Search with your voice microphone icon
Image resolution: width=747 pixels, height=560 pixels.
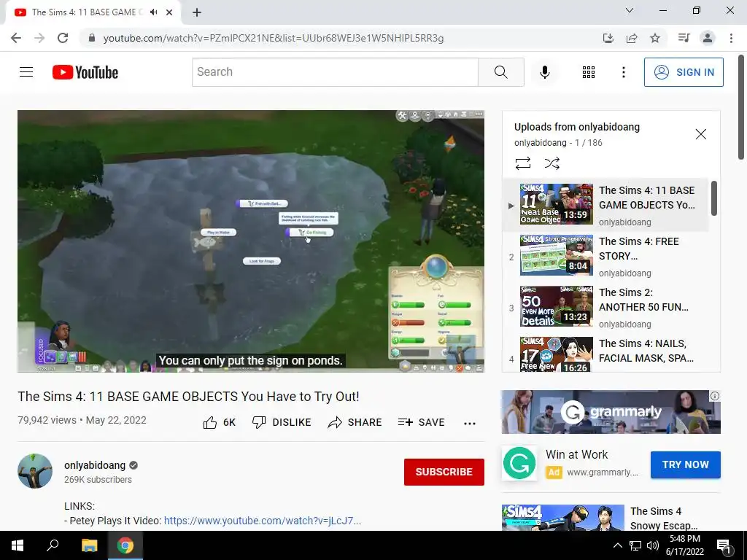coord(544,72)
